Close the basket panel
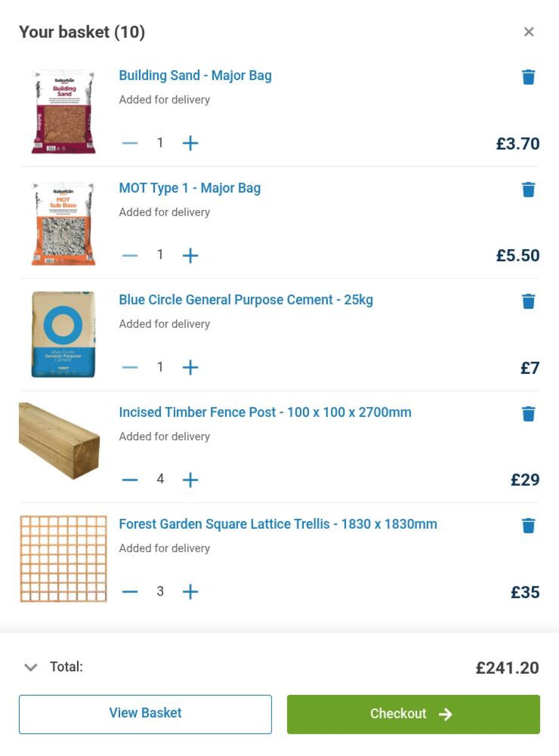 point(529,32)
